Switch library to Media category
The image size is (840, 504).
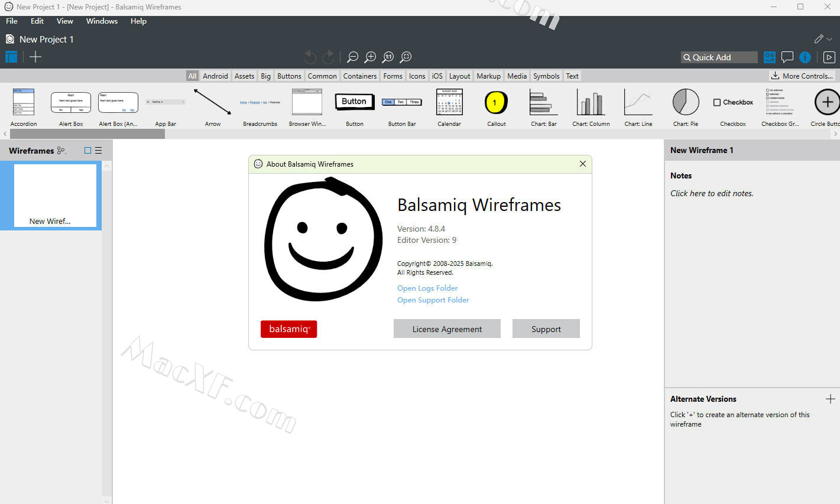coord(517,76)
